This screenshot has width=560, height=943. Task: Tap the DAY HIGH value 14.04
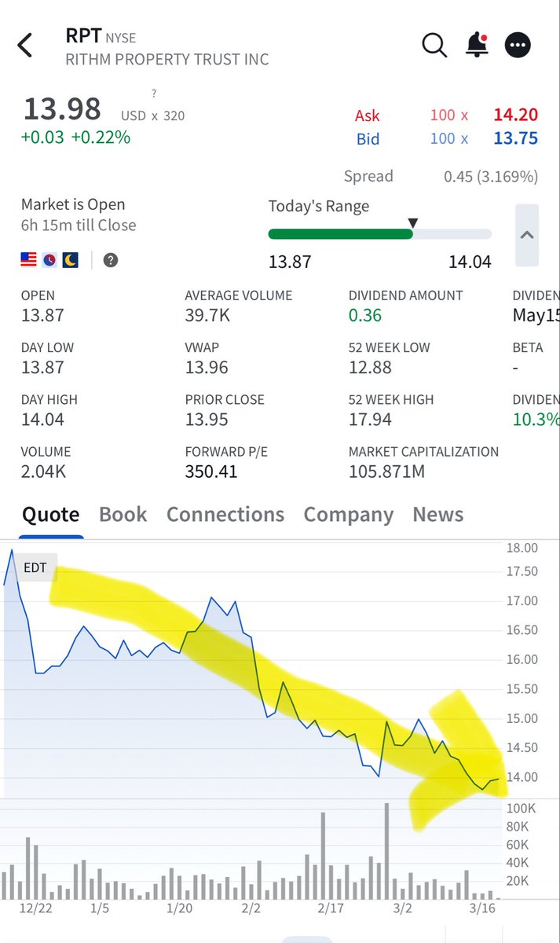pos(43,420)
